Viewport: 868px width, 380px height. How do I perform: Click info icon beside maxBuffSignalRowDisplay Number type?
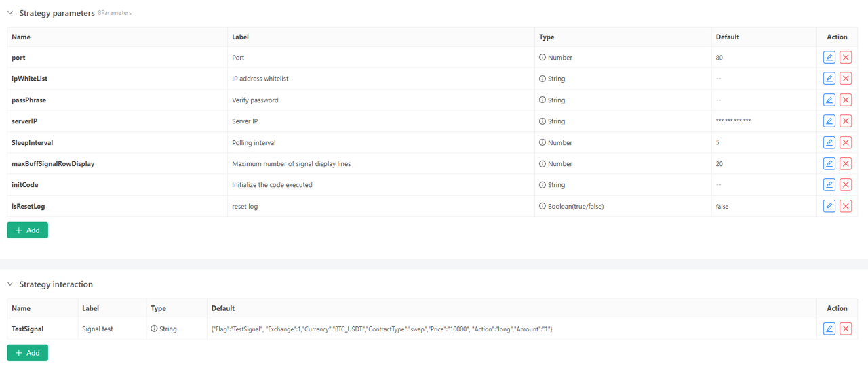click(542, 163)
